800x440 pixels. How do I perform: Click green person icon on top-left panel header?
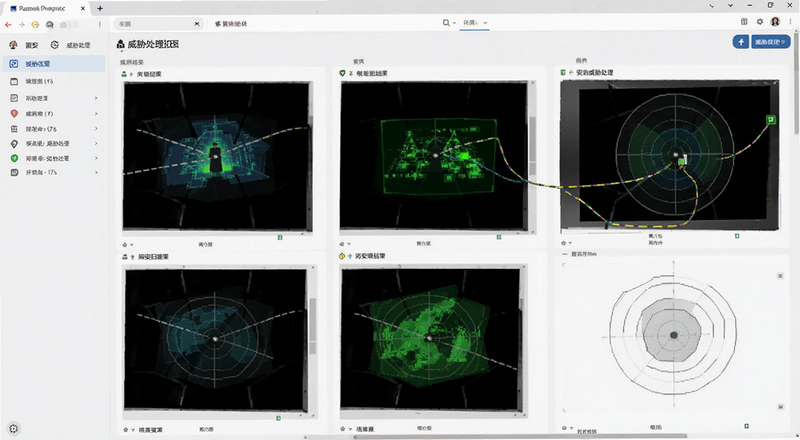pos(124,74)
